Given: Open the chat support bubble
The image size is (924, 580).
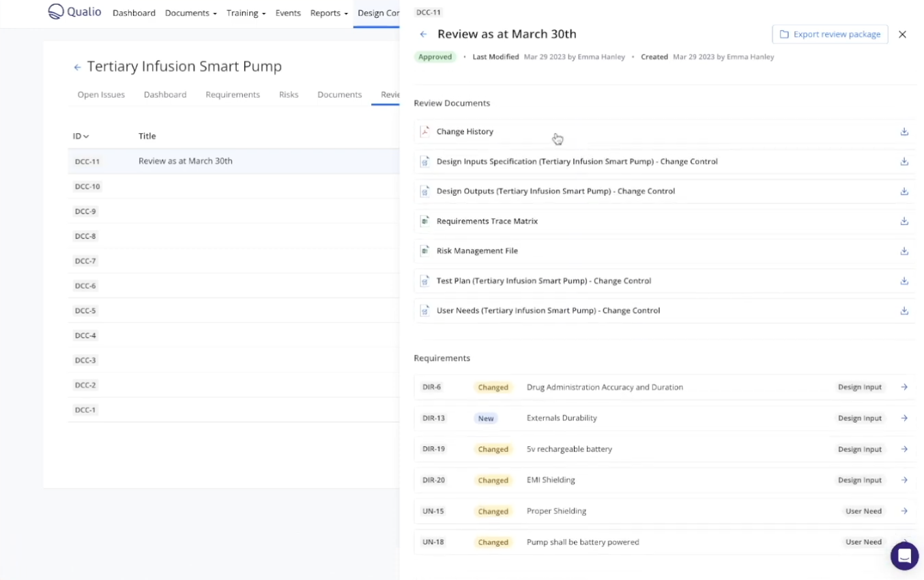Looking at the screenshot, I should 904,555.
